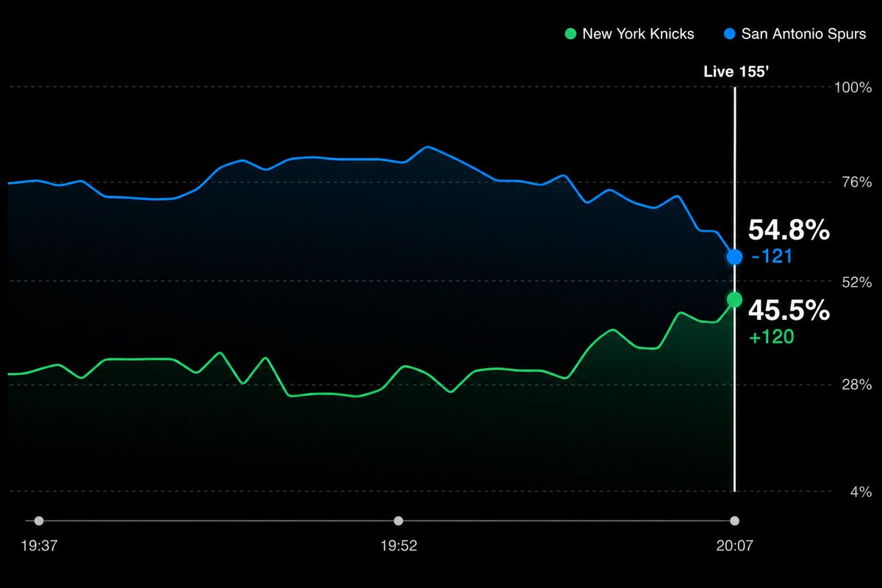
Task: Click the 45.5% Knicks probability value
Action: (x=789, y=311)
